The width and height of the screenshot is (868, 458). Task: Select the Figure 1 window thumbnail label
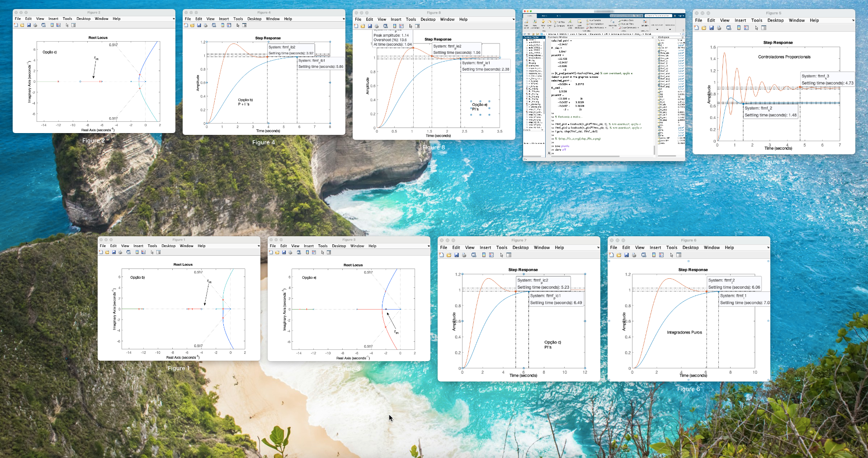pos(179,368)
